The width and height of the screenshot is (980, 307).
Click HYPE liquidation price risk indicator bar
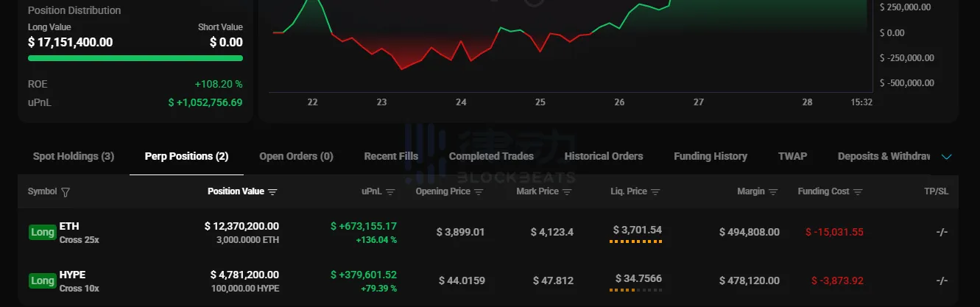(x=637, y=289)
